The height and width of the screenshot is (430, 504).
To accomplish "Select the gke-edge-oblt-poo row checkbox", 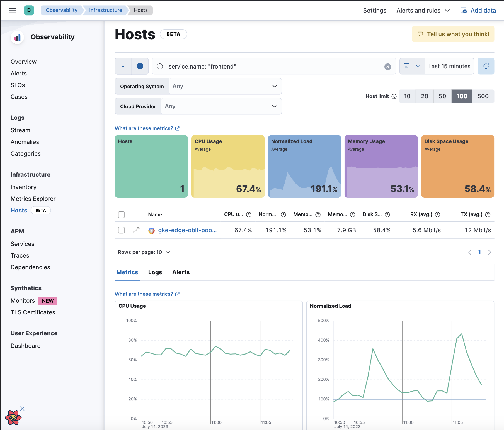I will [121, 230].
